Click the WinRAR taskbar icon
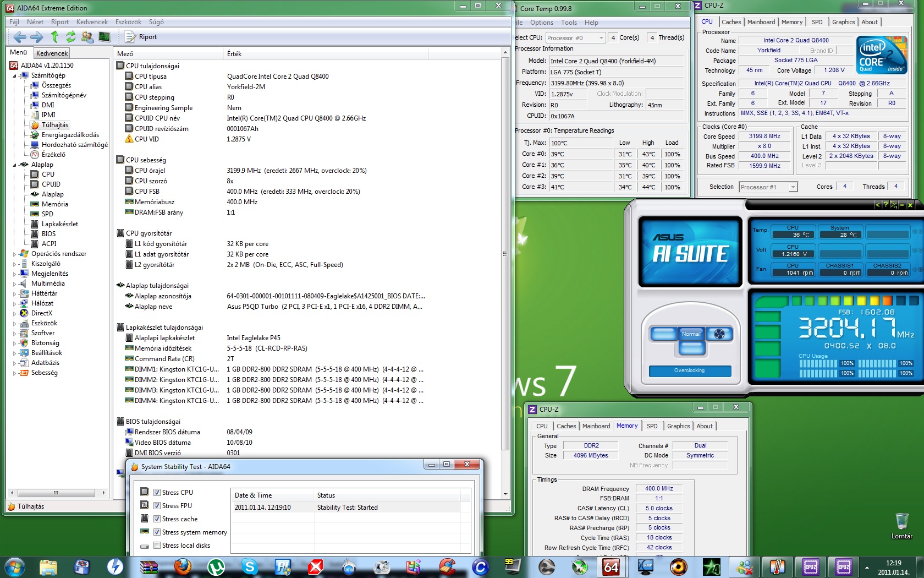The height and width of the screenshot is (578, 924). pos(148,566)
